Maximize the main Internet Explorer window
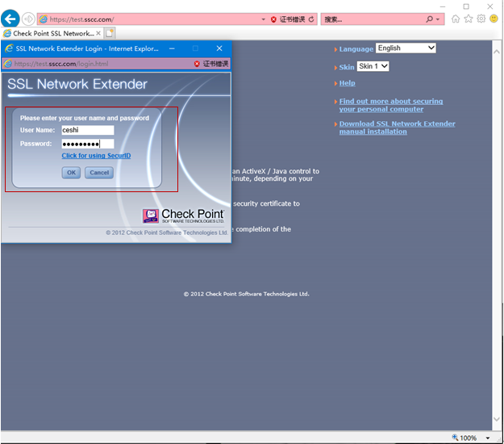The image size is (504, 444). tap(466, 6)
